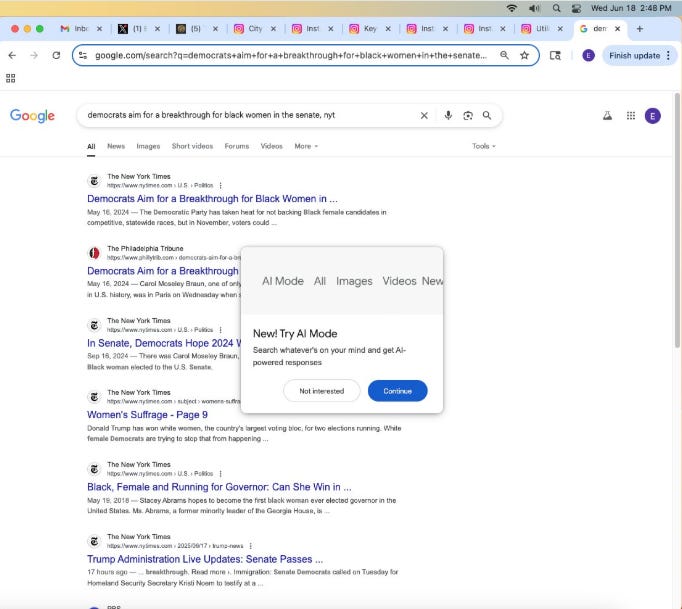Submit search with magnifier icon
This screenshot has height=609, width=682.
(487, 115)
